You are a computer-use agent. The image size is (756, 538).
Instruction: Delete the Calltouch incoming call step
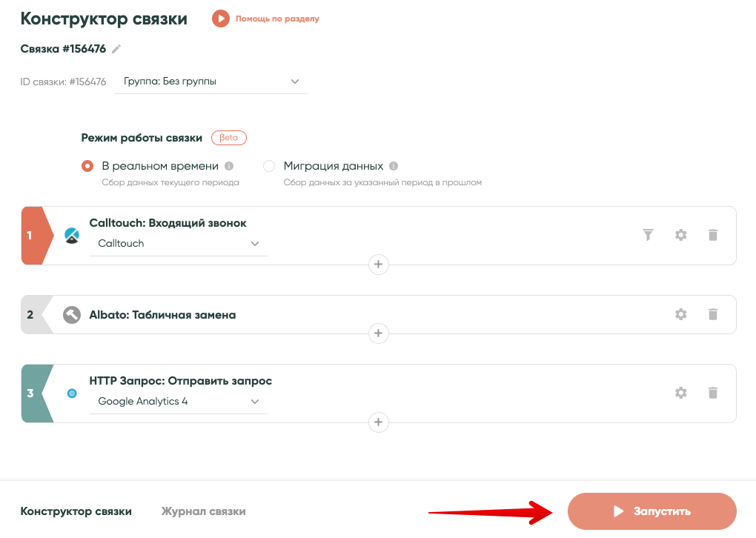pos(713,235)
